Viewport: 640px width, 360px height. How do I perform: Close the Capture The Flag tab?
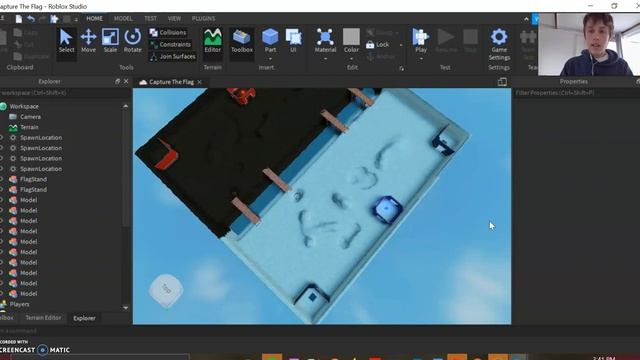[200, 82]
